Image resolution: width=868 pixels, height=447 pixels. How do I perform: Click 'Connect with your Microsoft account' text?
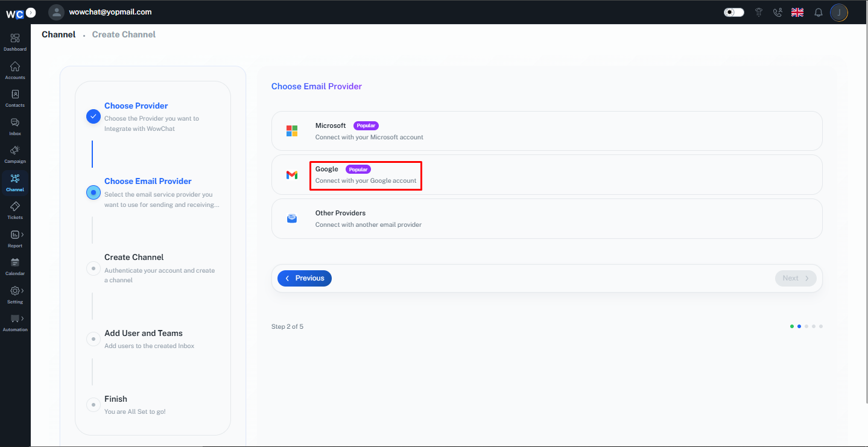[x=369, y=137]
